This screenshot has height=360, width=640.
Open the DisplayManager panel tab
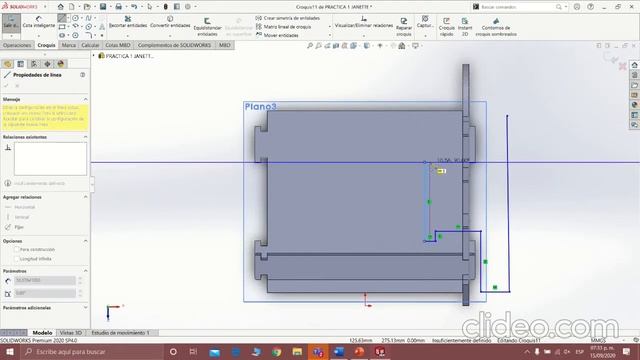pos(61,64)
